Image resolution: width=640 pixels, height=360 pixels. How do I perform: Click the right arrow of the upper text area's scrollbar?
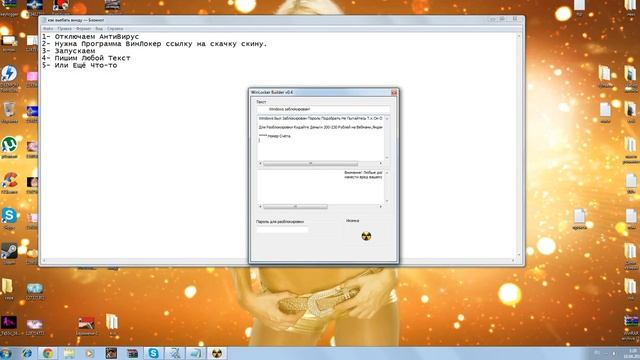(x=381, y=164)
